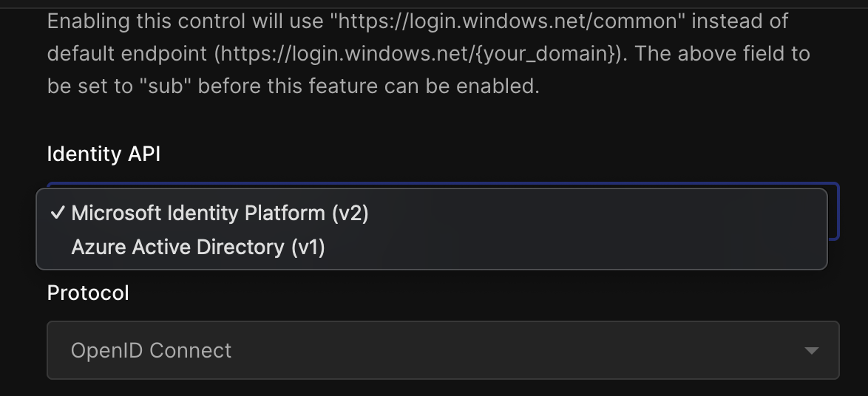
Task: Click empty space right of Azure option
Action: 577,247
